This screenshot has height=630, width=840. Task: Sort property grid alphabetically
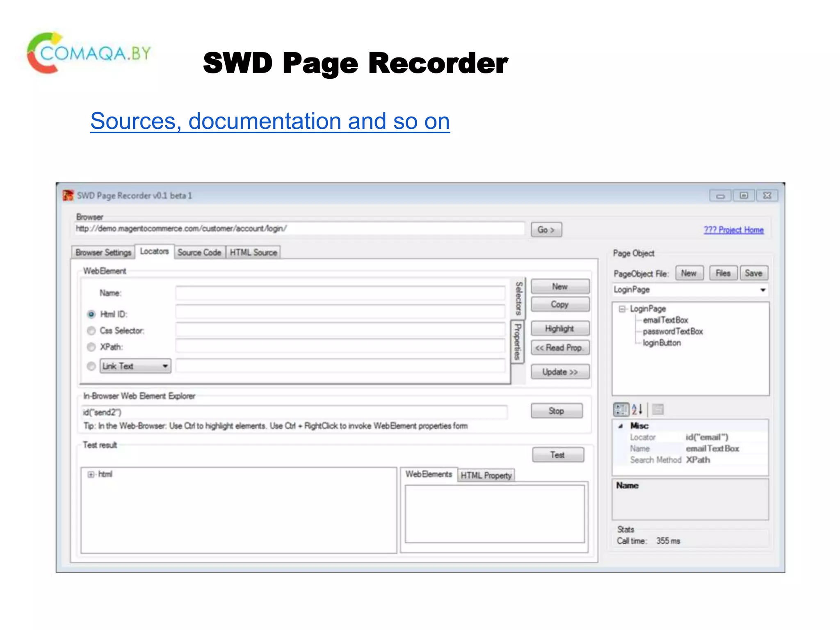coord(637,409)
